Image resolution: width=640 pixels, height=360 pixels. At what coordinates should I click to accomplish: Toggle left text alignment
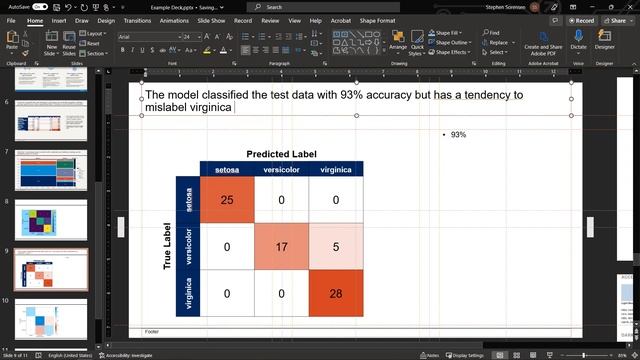click(245, 50)
